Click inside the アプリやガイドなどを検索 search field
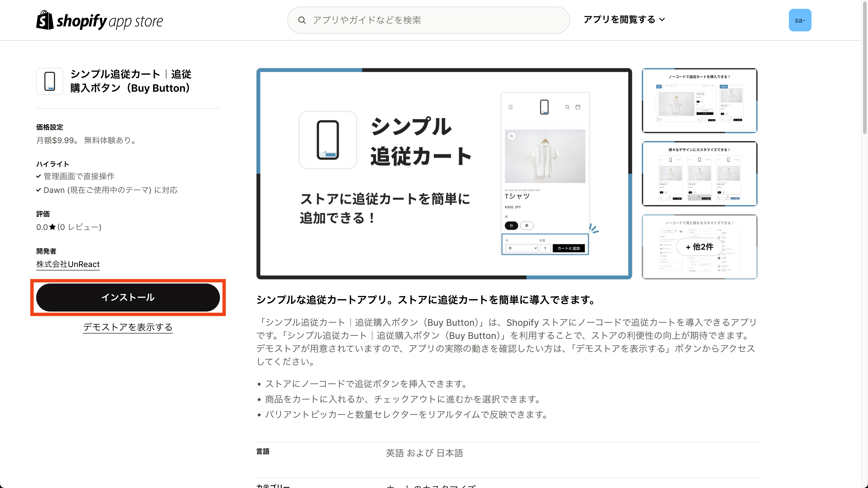This screenshot has width=868, height=488. [428, 20]
